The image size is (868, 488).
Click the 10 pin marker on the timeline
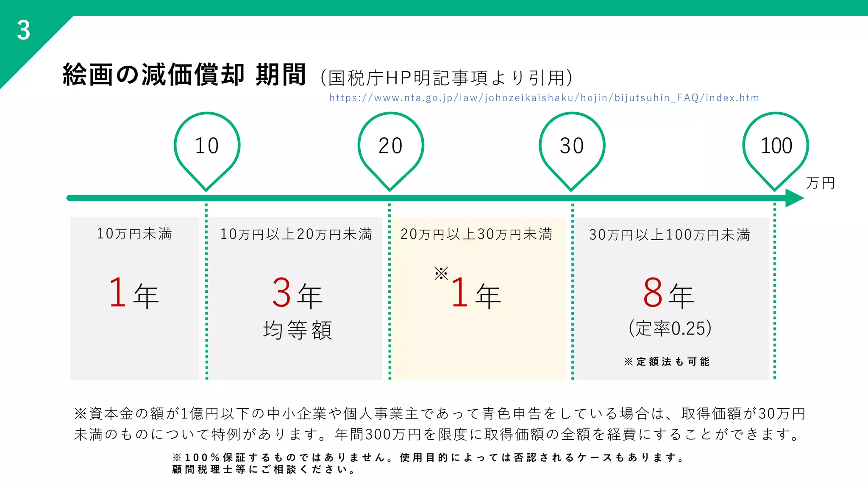(x=207, y=152)
